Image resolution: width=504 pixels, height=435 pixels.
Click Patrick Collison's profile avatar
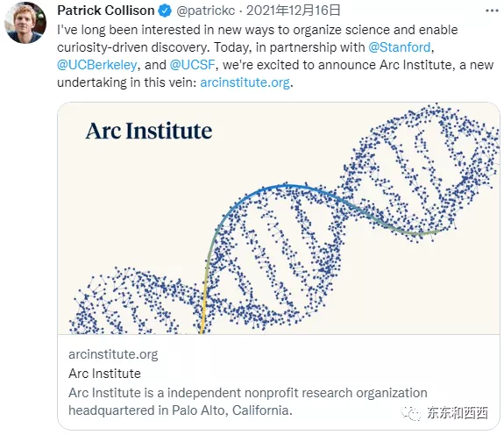(25, 23)
